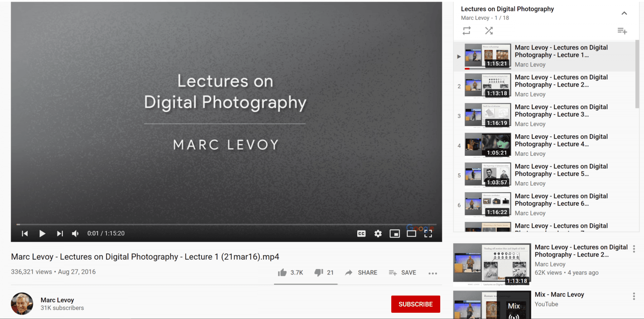Collapse the playlist panel chevron
This screenshot has width=644, height=319.
pos(624,13)
